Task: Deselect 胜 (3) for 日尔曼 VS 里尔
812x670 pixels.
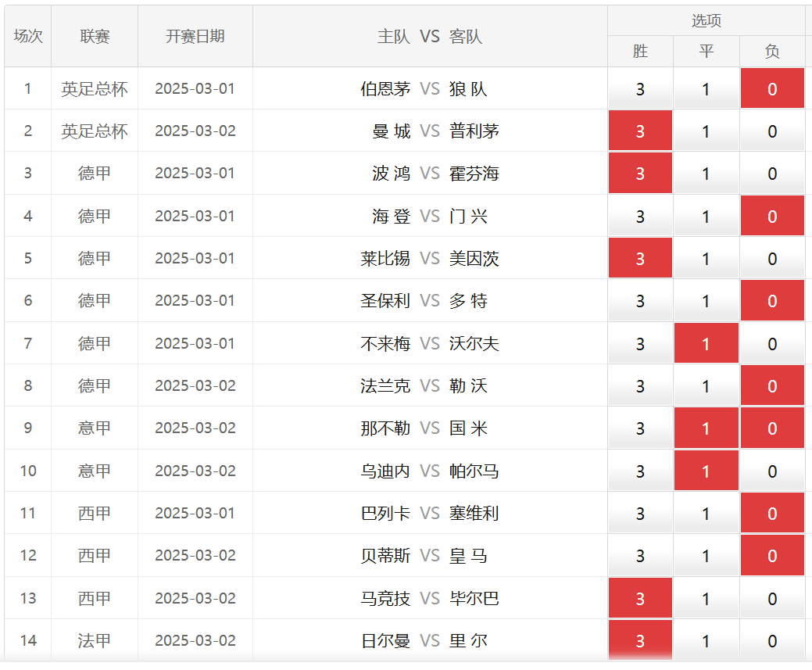Action: pyautogui.click(x=640, y=640)
